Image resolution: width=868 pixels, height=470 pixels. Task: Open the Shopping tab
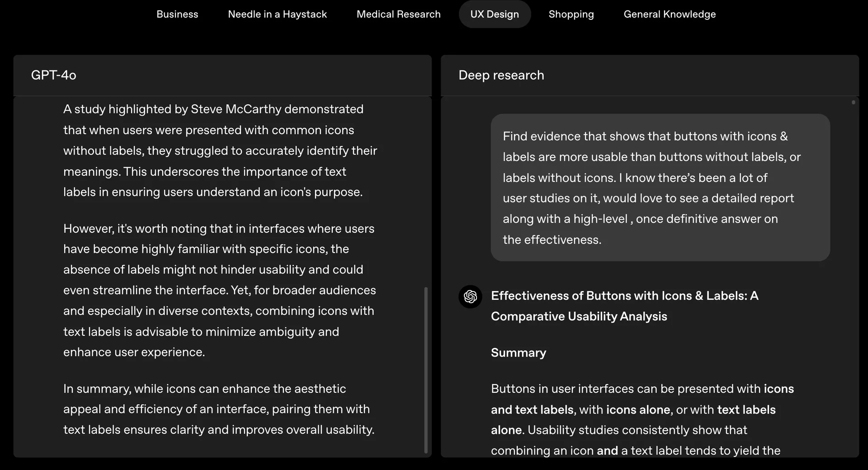click(x=571, y=14)
